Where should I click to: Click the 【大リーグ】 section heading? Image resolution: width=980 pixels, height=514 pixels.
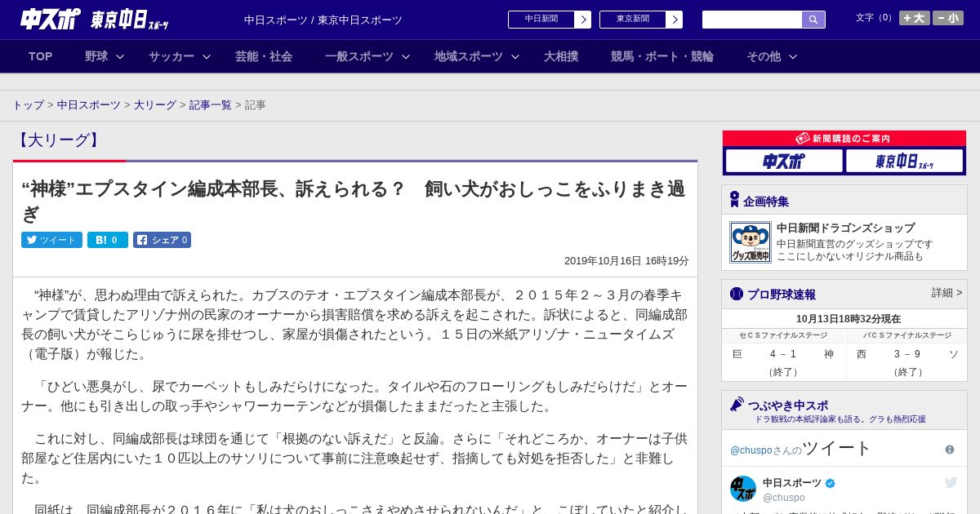[x=59, y=140]
